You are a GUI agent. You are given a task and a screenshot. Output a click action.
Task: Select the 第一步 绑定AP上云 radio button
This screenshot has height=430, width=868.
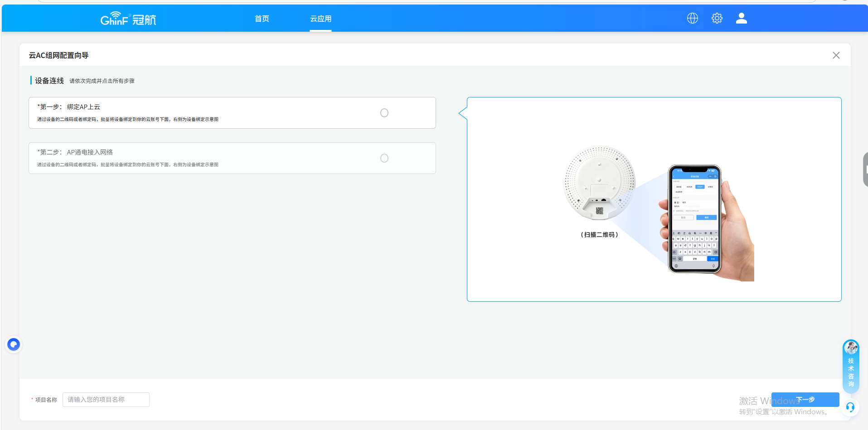click(x=384, y=113)
